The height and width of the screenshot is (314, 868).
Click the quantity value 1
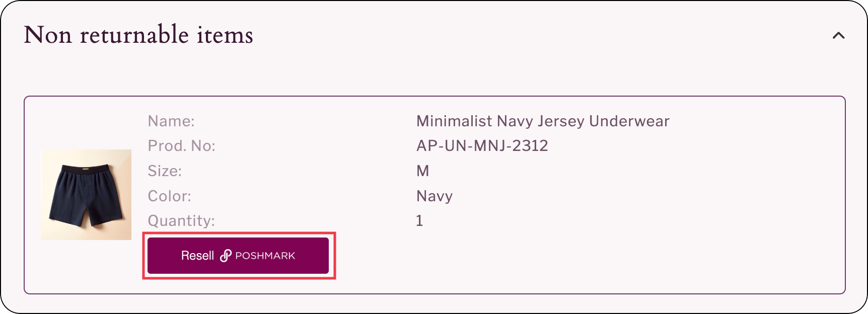tap(419, 220)
